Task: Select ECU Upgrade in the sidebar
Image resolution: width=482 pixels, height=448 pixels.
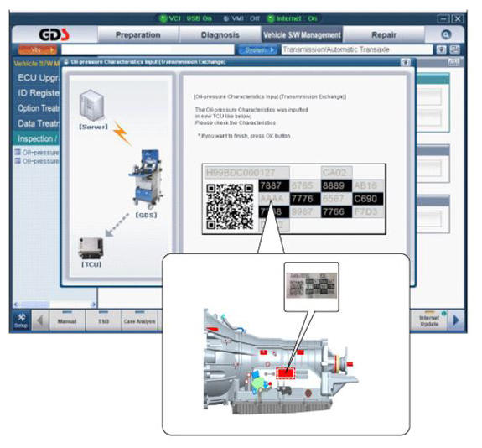Action: pos(38,77)
